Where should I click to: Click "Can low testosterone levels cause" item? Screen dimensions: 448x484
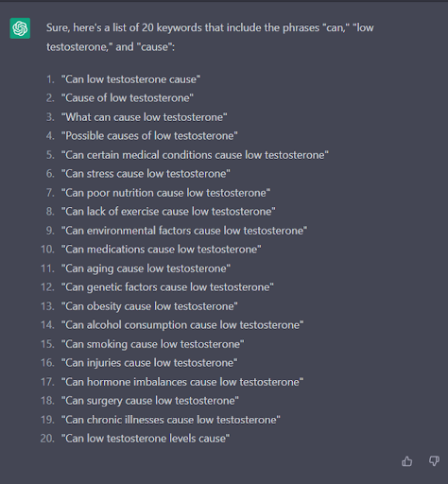[x=146, y=439]
